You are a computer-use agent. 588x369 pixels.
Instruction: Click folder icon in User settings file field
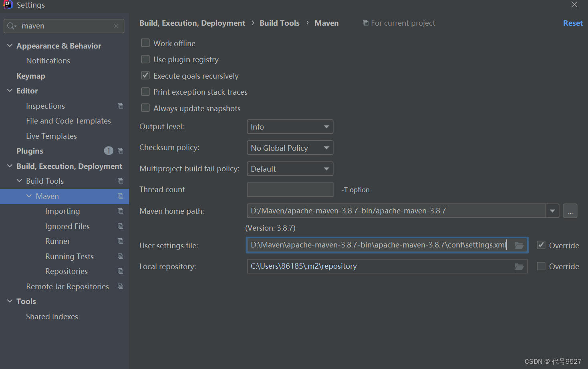[x=519, y=245]
